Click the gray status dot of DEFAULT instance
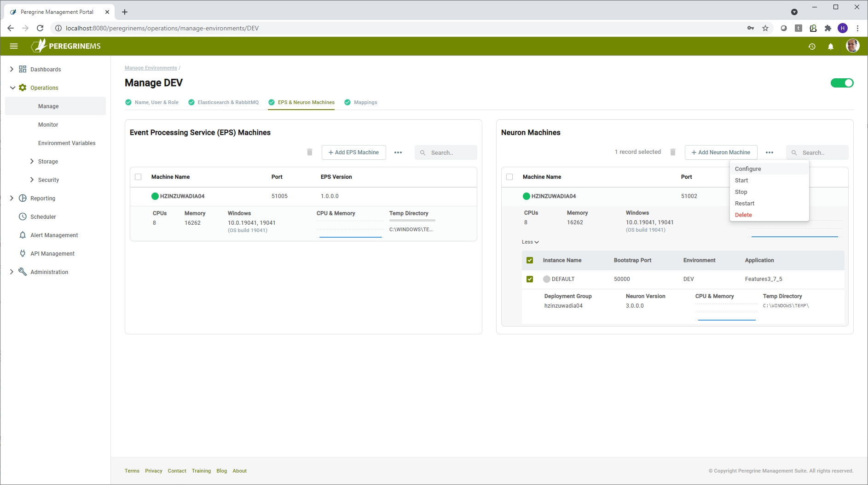The image size is (868, 485). pyautogui.click(x=547, y=279)
